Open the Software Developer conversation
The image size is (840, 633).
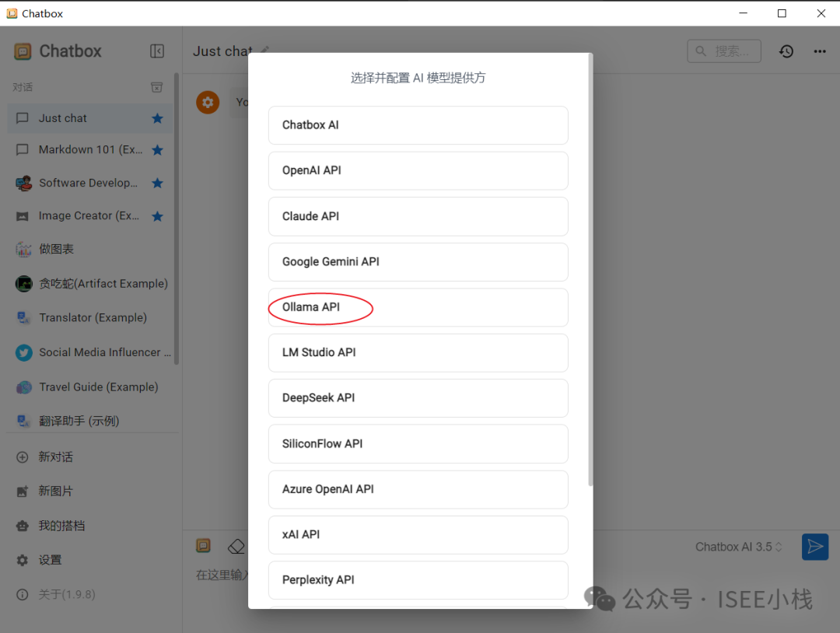(x=89, y=184)
